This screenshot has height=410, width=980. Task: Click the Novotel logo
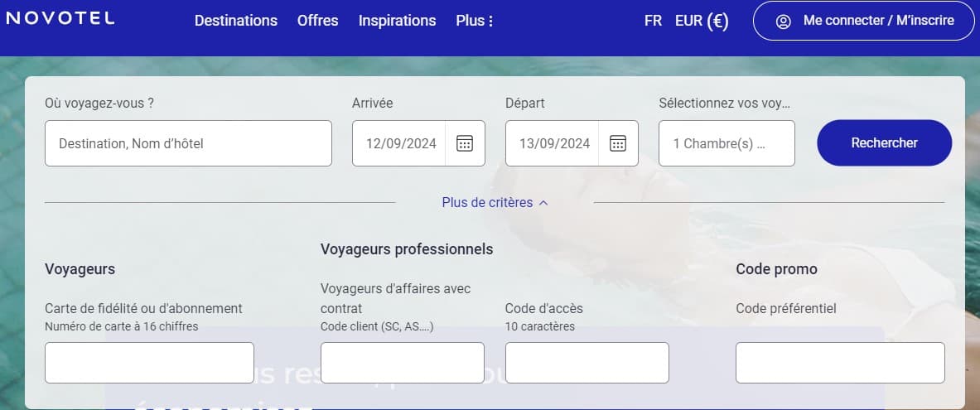coord(60,19)
